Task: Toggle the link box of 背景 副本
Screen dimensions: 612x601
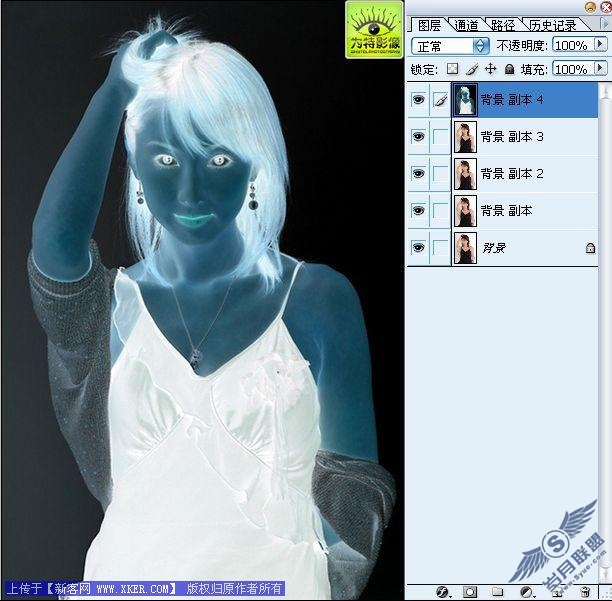Action: (441, 210)
